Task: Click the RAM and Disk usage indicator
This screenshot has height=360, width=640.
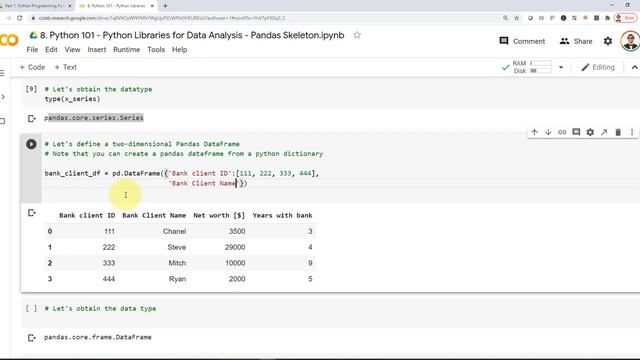Action: (x=532, y=67)
